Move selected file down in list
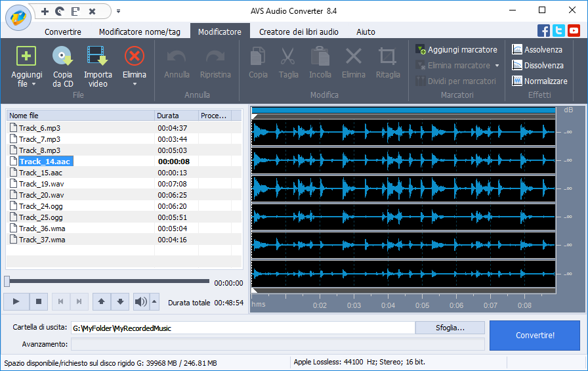This screenshot has width=588, height=371. (120, 301)
